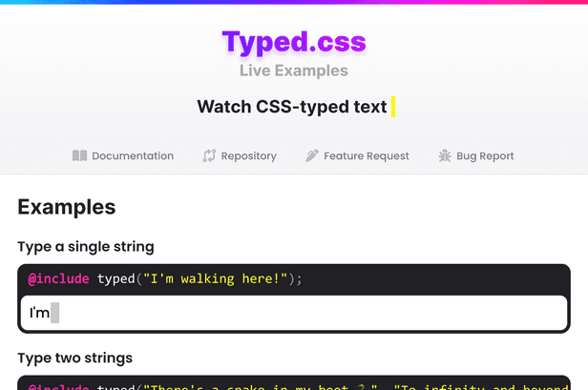Click the pencil icon for Feature Request

312,155
